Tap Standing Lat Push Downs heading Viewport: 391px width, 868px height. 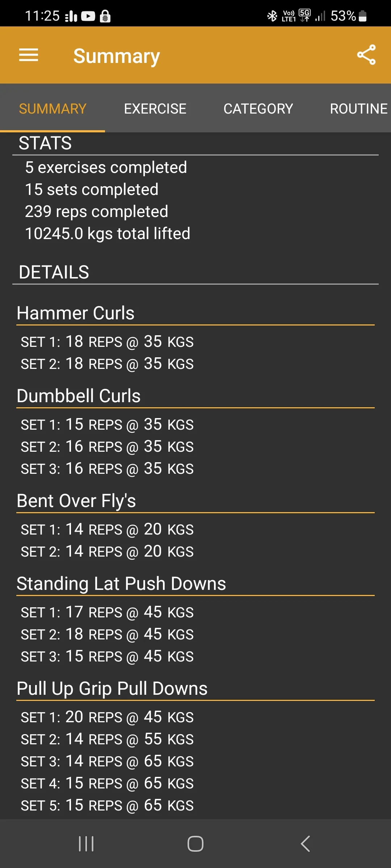point(121,584)
